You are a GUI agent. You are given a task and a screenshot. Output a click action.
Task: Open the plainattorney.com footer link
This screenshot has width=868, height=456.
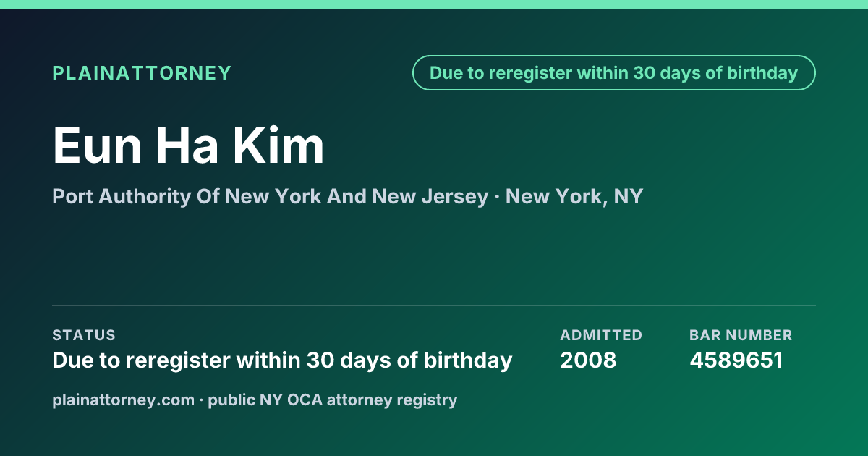point(123,400)
